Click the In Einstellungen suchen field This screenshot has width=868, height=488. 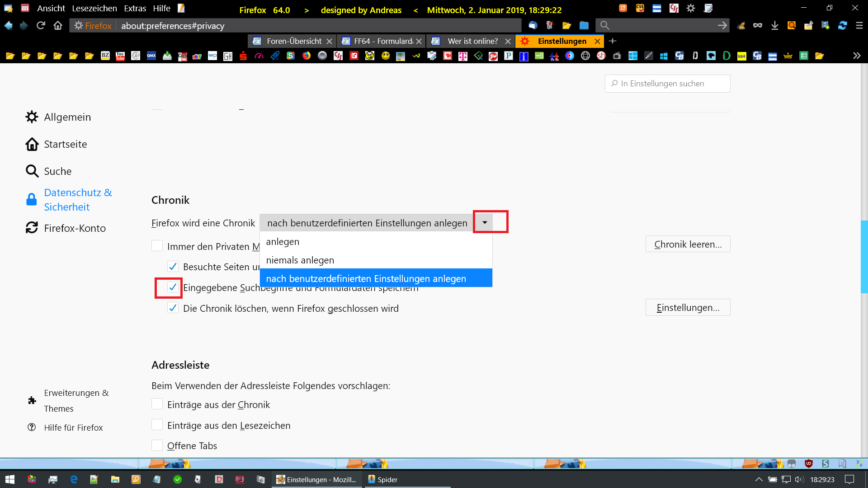pos(668,84)
